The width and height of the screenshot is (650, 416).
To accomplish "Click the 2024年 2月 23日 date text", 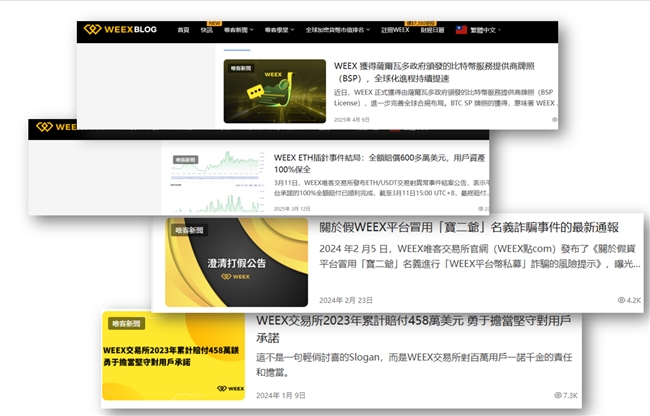I will pos(346,300).
